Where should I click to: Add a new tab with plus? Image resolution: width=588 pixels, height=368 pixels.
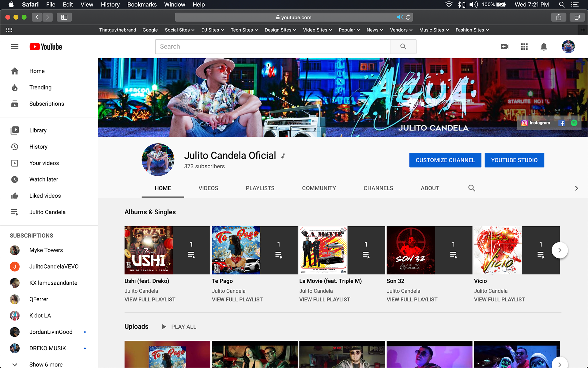pos(583,30)
